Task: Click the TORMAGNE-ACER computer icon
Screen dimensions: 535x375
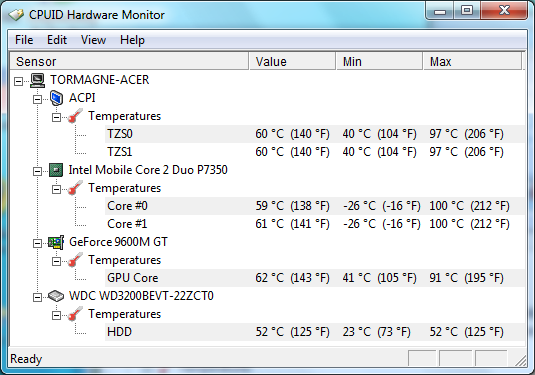Action: tap(37, 80)
